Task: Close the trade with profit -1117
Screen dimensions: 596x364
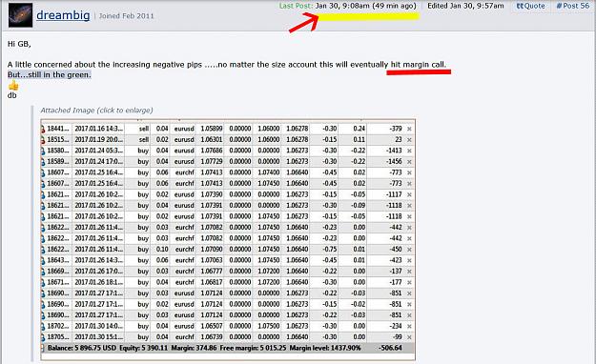Action: click(x=409, y=194)
